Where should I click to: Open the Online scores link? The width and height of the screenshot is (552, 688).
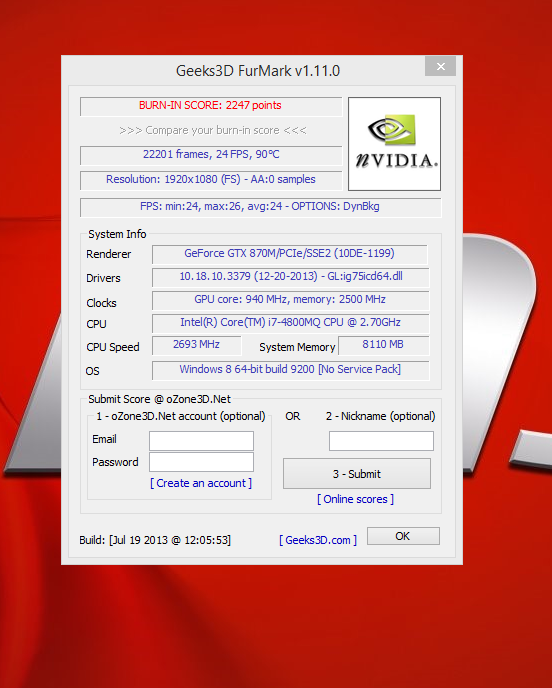355,499
